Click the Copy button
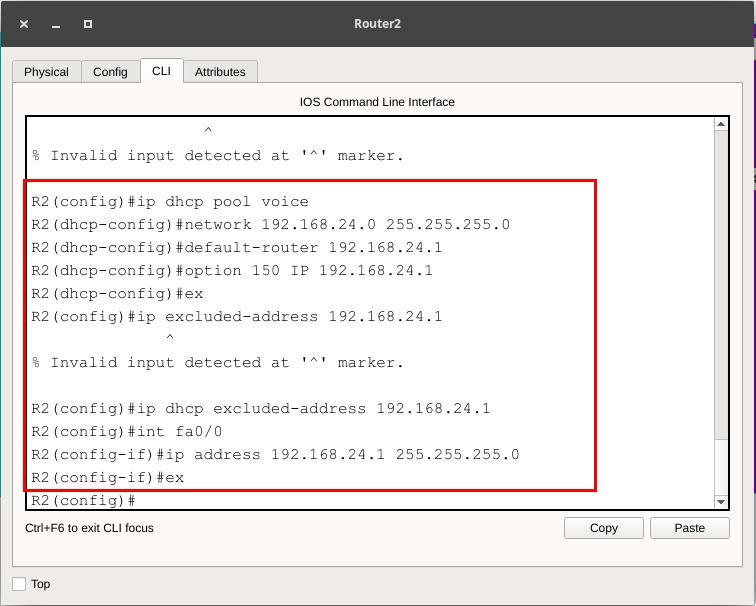The height and width of the screenshot is (606, 756). click(x=604, y=528)
